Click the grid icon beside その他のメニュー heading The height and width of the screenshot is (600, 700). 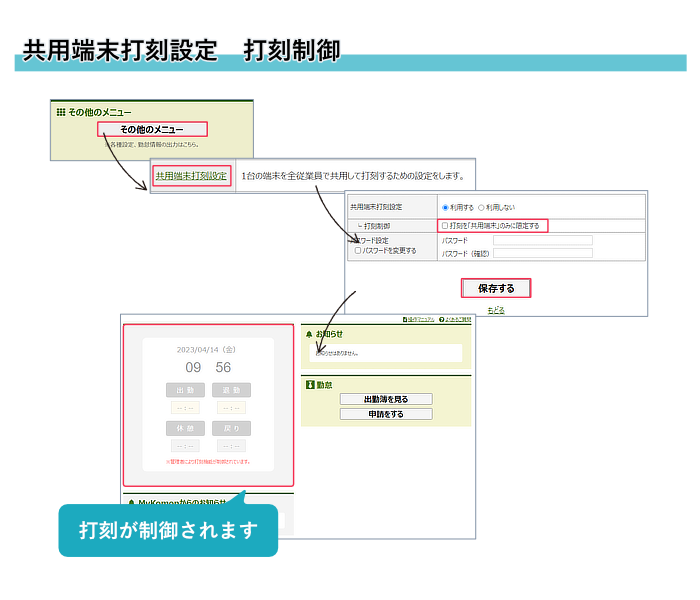[x=60, y=112]
